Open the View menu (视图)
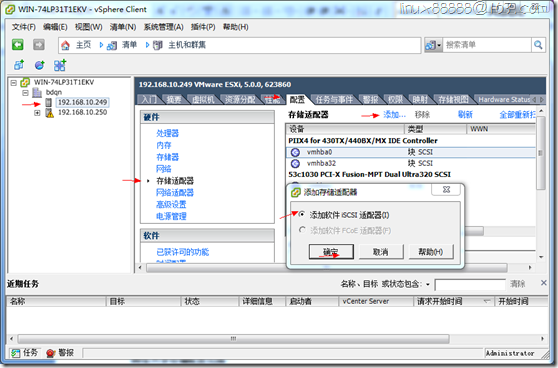The image size is (558, 368). (x=88, y=27)
